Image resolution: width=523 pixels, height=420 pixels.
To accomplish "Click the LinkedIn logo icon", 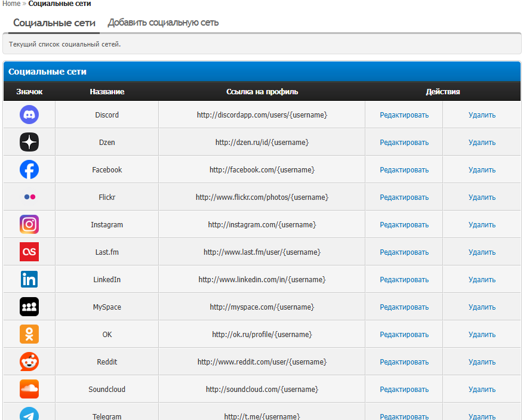I will [x=29, y=279].
